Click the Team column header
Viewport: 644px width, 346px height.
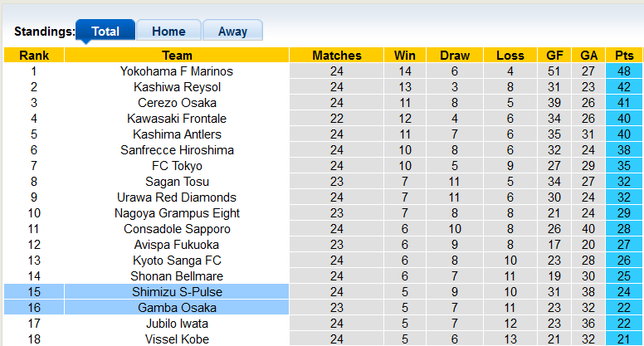click(x=177, y=56)
